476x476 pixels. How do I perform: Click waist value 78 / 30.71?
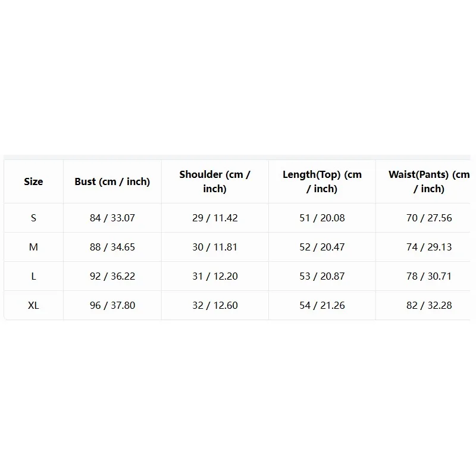(x=429, y=276)
